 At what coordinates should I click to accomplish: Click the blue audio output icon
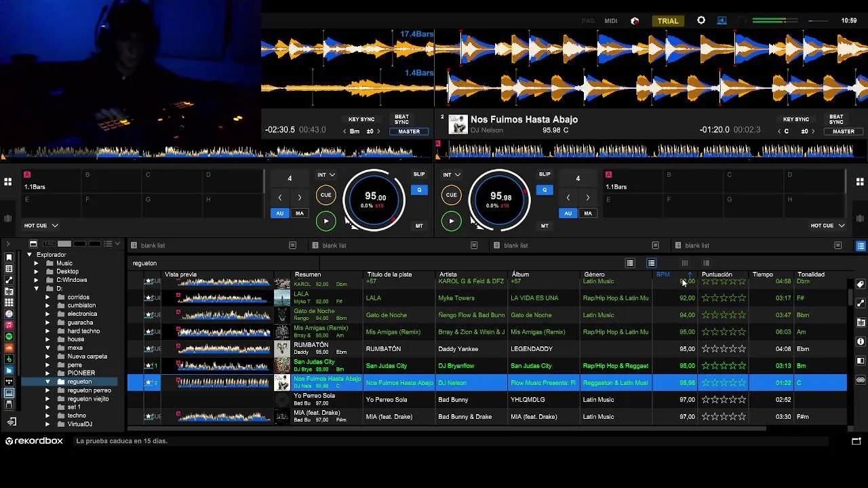tap(722, 20)
